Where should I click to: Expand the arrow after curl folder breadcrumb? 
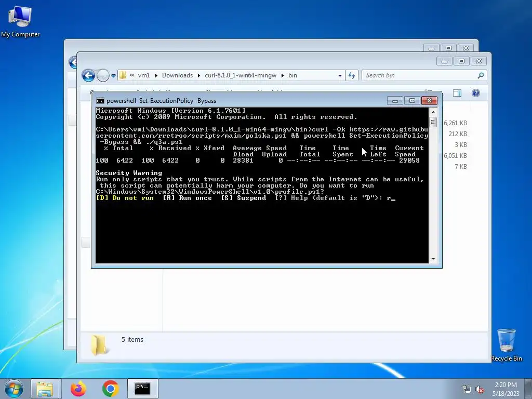282,75
